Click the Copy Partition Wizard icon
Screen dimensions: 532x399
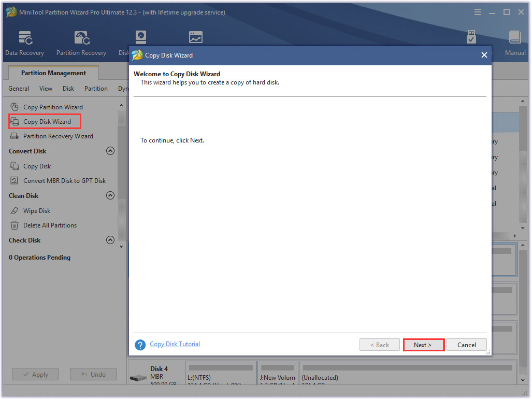15,107
